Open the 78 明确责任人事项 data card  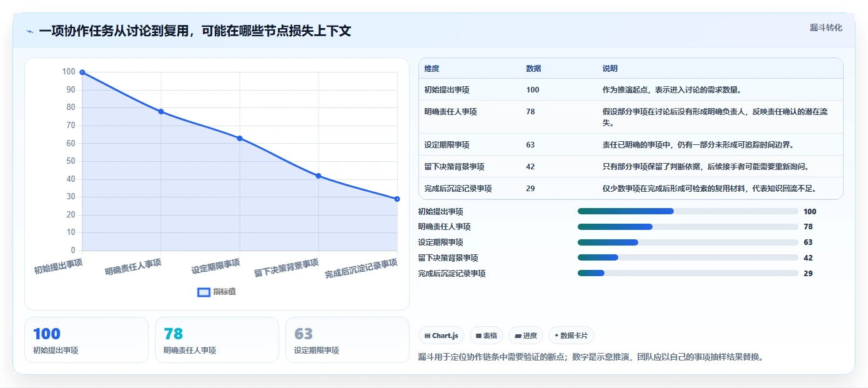[217, 340]
